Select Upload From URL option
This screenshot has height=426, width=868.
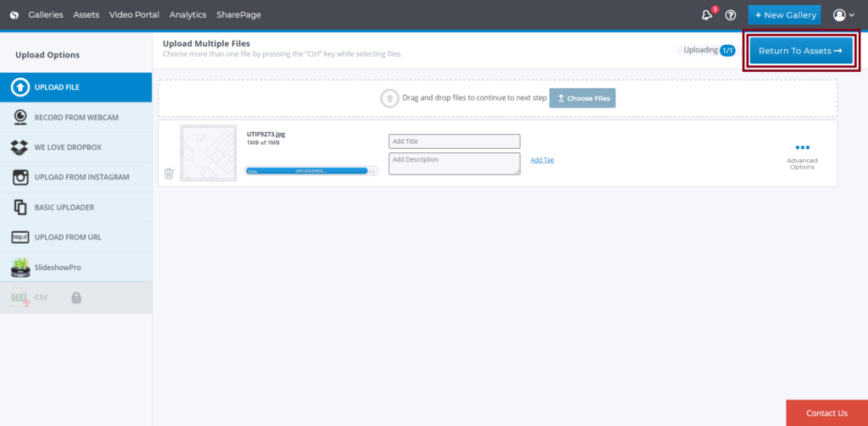(75, 237)
